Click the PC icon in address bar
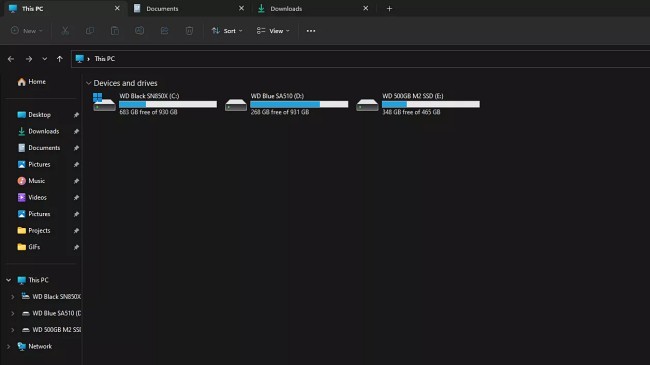Image resolution: width=650 pixels, height=365 pixels. pos(80,59)
